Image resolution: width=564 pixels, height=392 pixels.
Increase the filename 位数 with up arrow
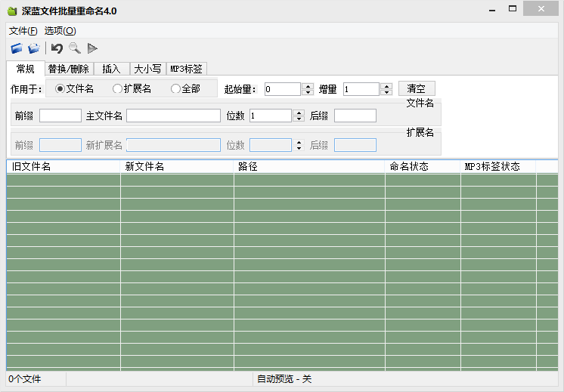tap(299, 113)
